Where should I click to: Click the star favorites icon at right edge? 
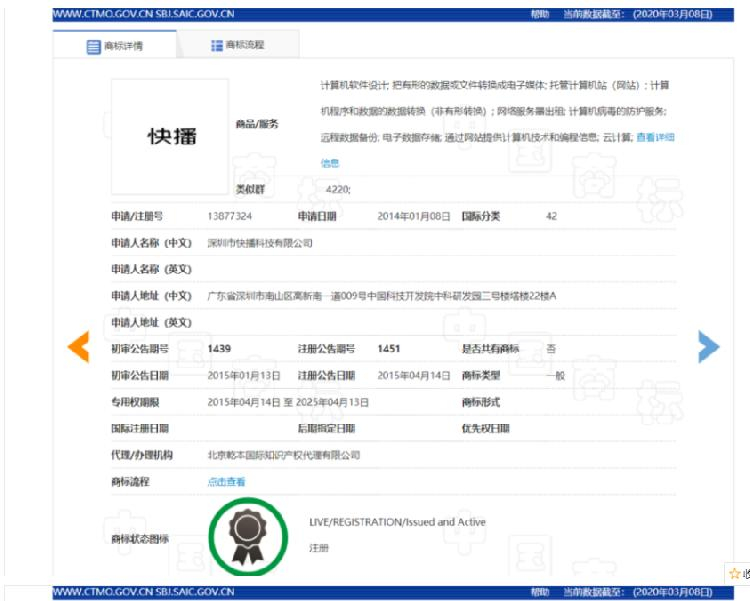click(x=735, y=573)
